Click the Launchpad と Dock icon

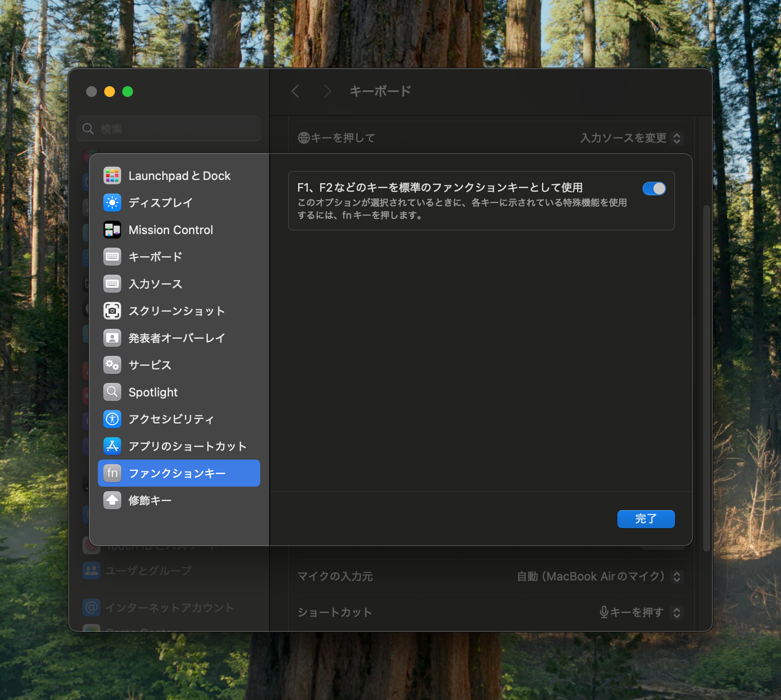pos(112,175)
